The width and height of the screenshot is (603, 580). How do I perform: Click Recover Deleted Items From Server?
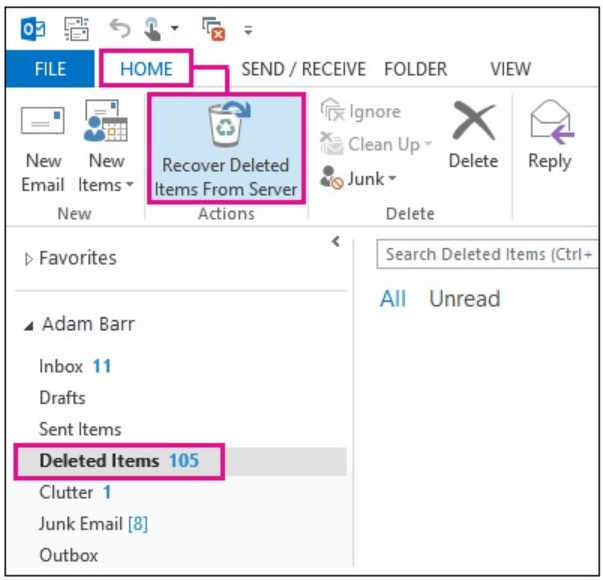click(x=226, y=148)
